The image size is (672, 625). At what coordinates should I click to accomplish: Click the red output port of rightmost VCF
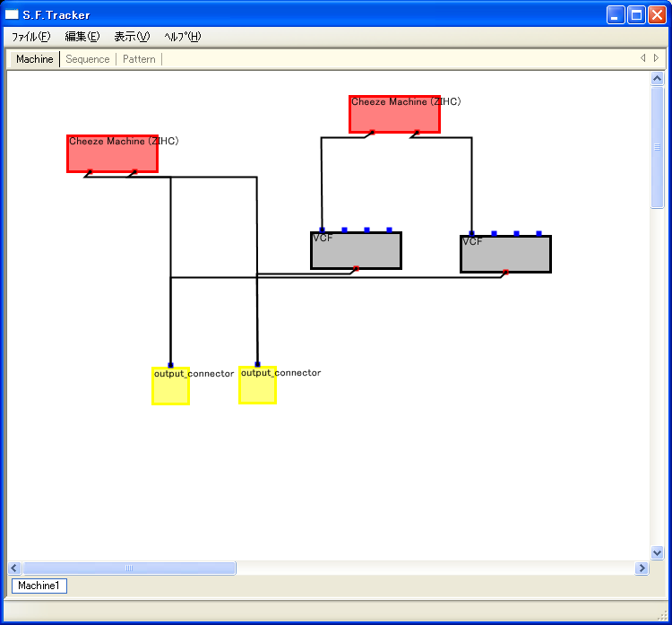click(x=505, y=271)
